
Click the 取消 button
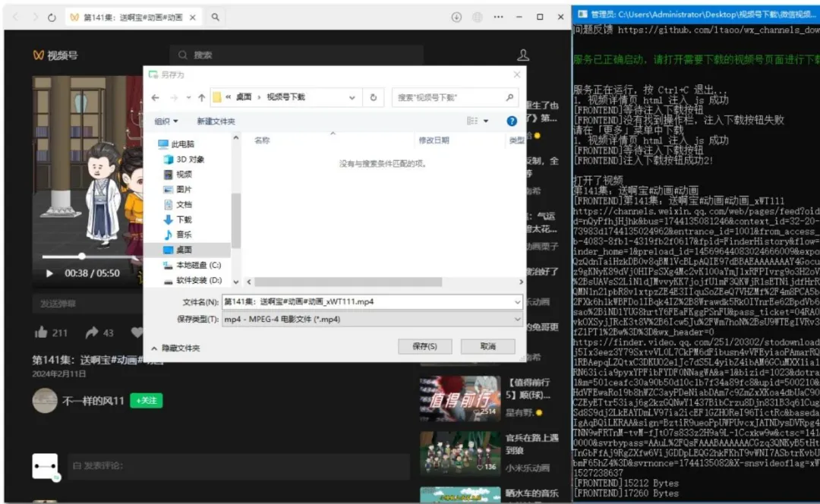(487, 346)
